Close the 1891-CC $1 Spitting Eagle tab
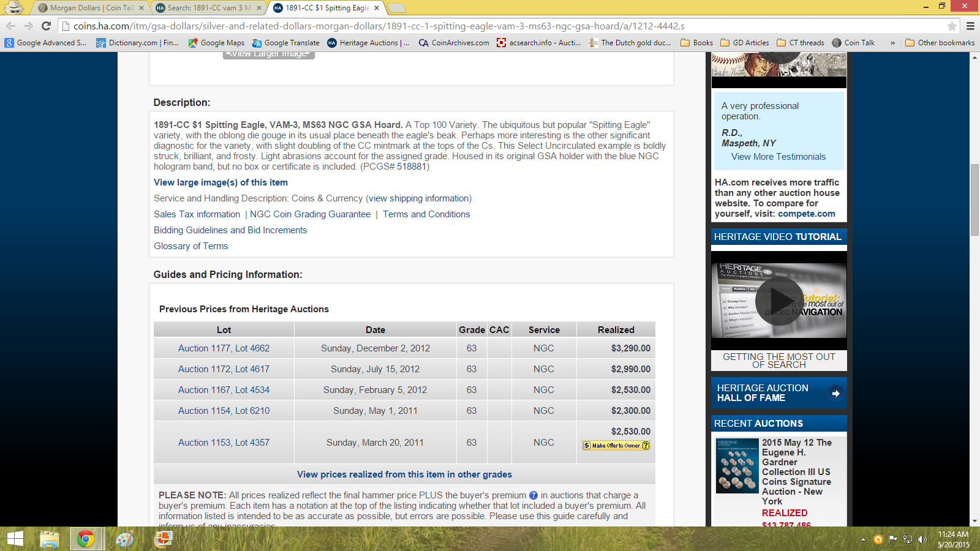The width and height of the screenshot is (980, 551). pos(377,8)
